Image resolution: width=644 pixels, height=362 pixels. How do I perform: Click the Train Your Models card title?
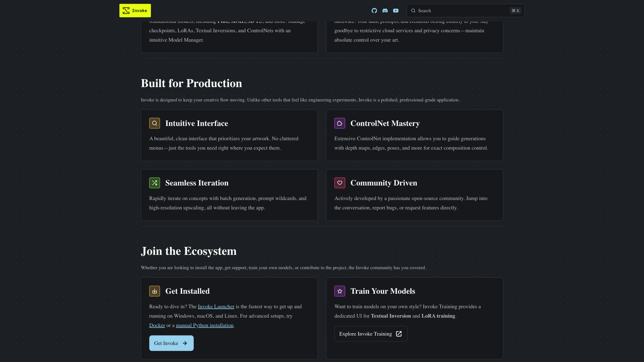coord(383,291)
